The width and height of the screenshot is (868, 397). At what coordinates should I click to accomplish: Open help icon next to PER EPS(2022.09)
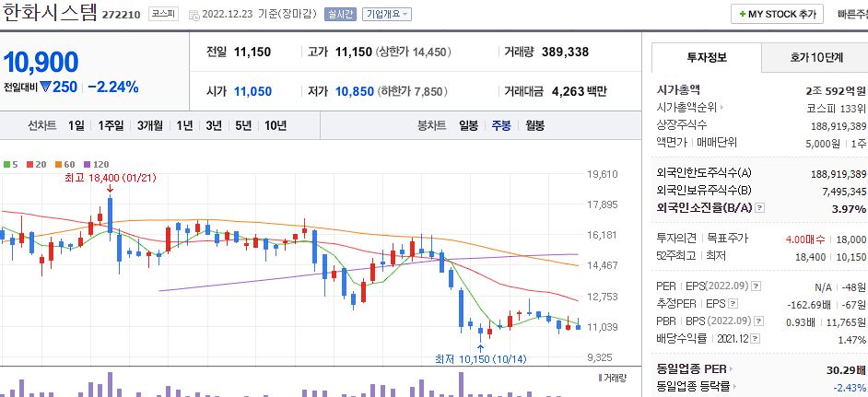point(757,286)
